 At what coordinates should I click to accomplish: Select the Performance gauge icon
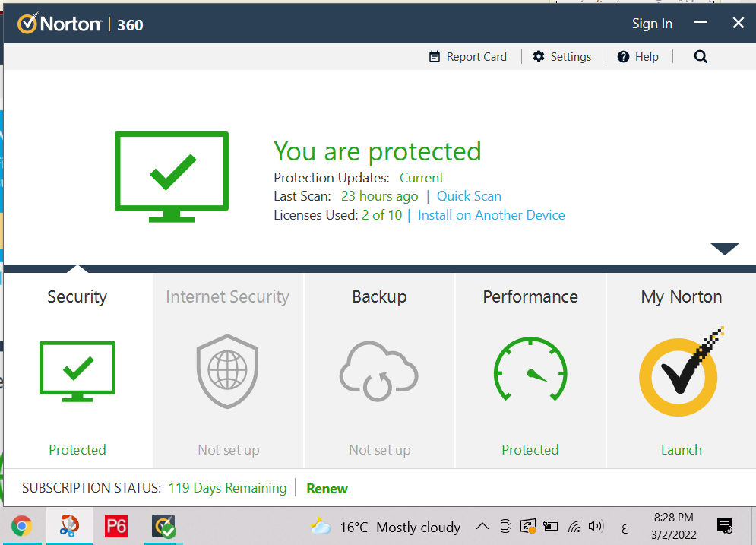(530, 369)
